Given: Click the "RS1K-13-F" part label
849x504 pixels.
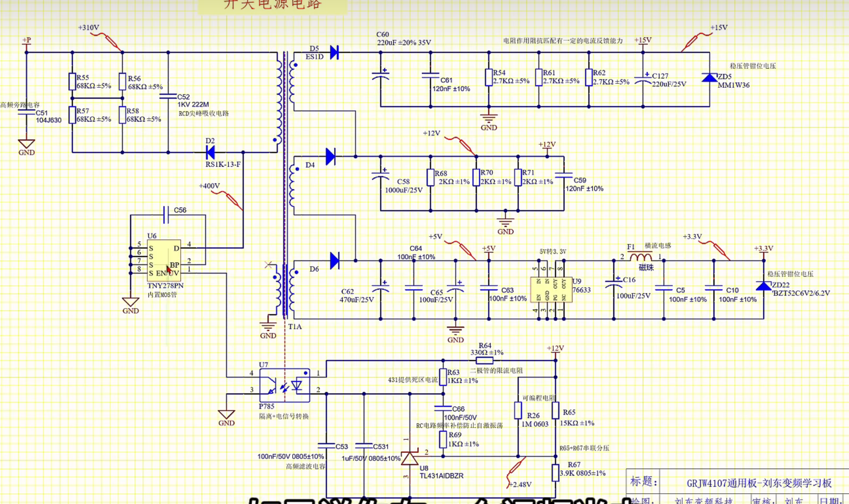Looking at the screenshot, I should coord(223,164).
